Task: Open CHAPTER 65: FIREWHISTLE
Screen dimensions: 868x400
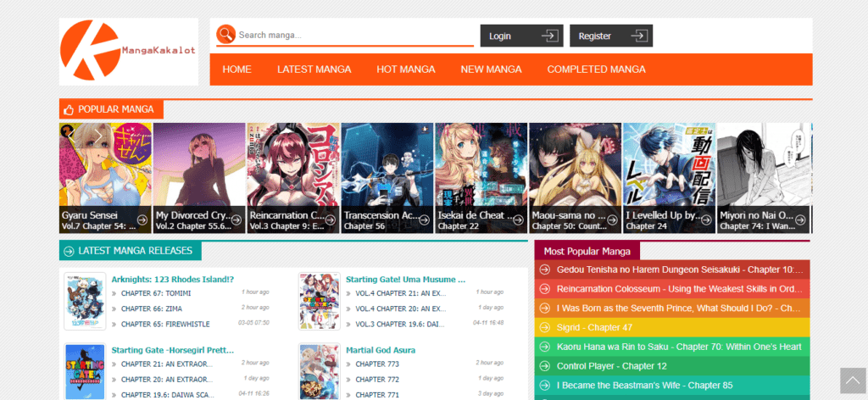Action: pos(165,325)
